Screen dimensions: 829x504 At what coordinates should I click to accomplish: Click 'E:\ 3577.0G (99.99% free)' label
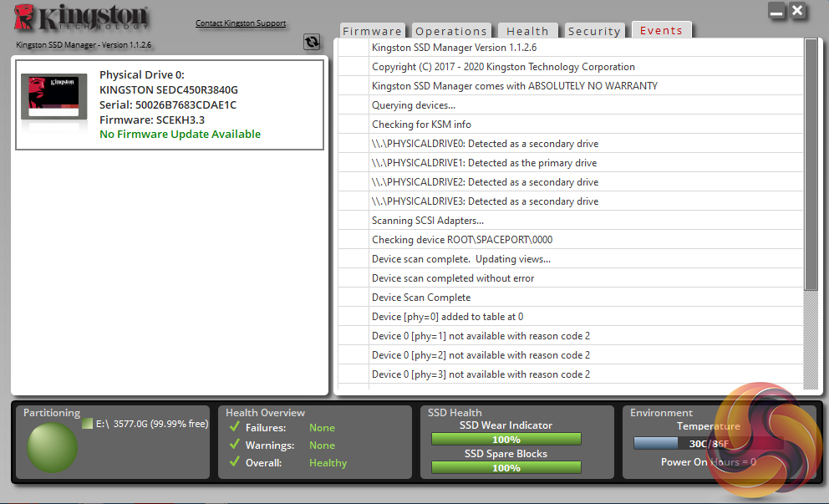coord(152,424)
